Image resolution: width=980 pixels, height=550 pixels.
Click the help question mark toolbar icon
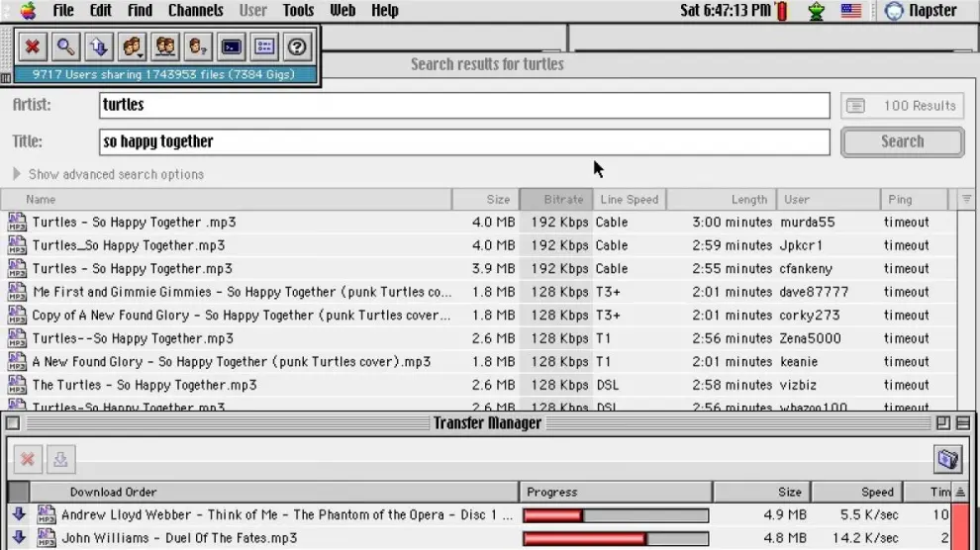[x=296, y=46]
